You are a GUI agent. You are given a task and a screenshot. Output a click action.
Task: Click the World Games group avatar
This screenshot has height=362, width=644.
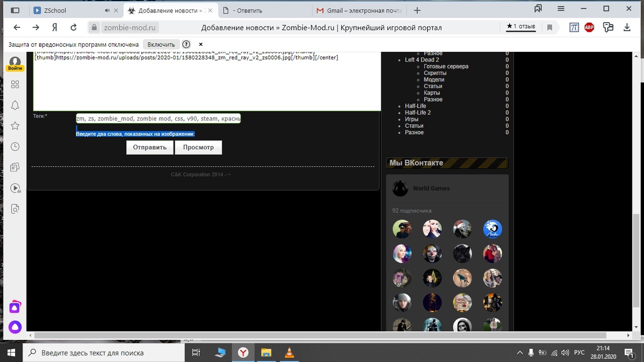point(400,189)
